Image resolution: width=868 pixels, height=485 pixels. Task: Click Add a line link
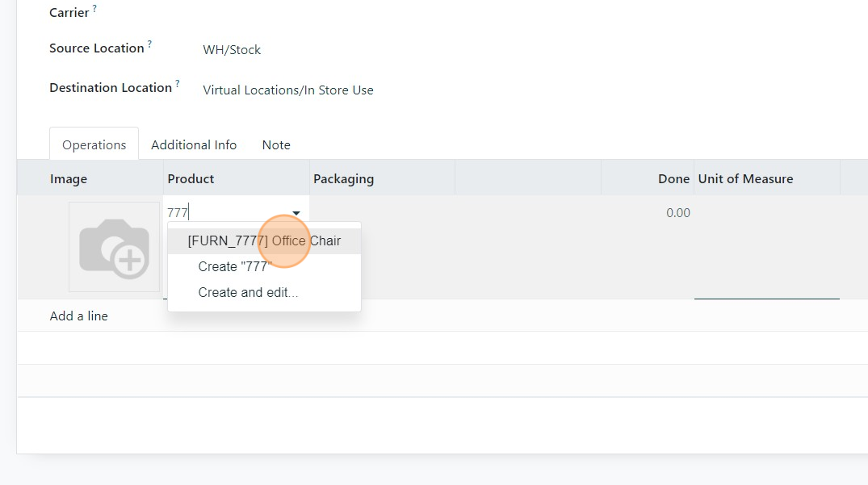tap(78, 316)
